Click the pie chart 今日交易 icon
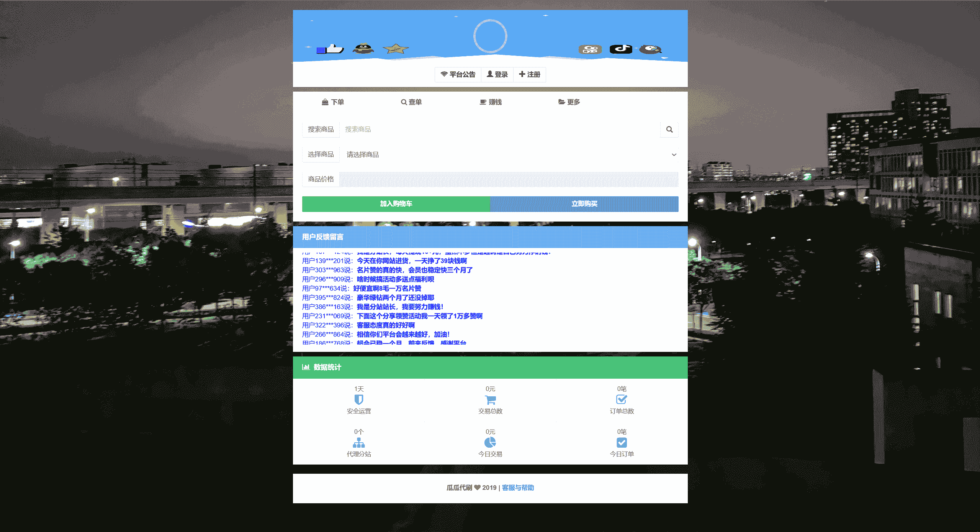 pyautogui.click(x=490, y=443)
